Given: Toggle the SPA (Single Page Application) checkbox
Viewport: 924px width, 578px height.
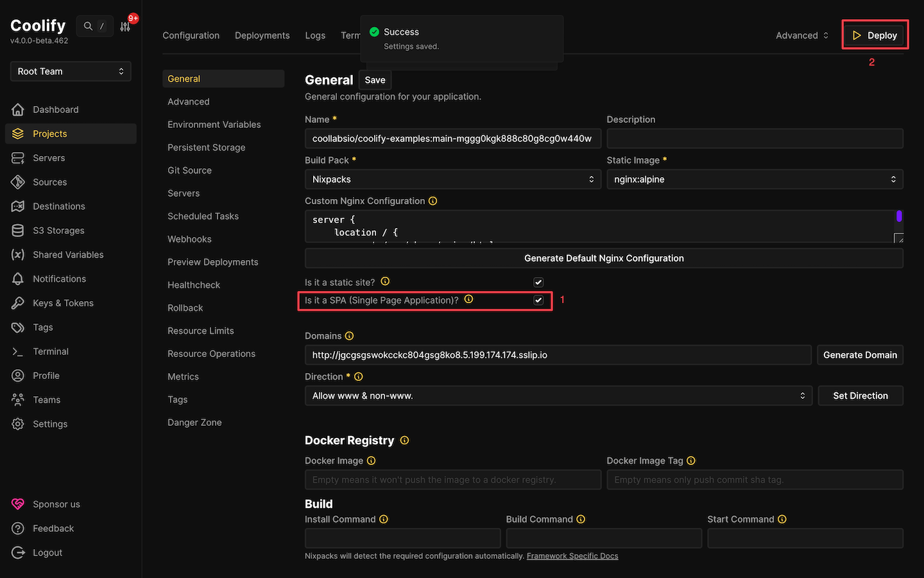Looking at the screenshot, I should click(538, 300).
